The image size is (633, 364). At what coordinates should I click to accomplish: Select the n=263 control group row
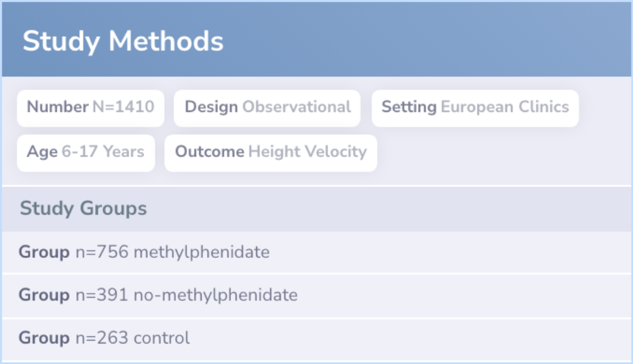[316, 338]
